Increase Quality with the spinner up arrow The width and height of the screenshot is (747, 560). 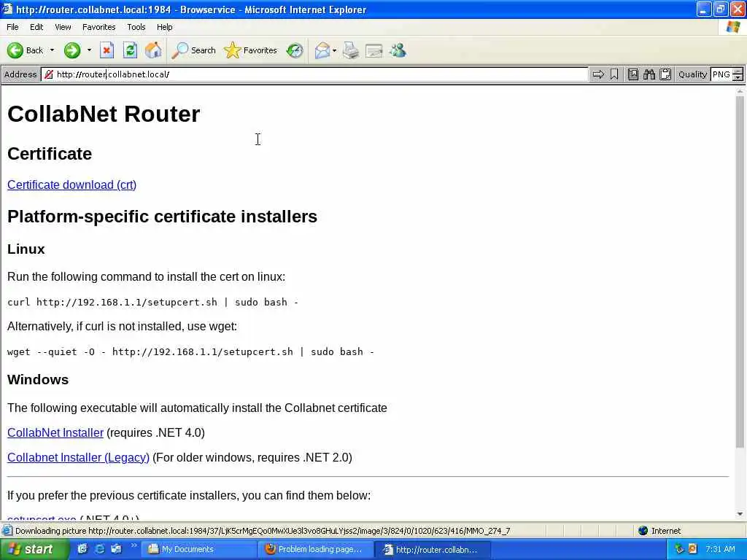point(738,71)
